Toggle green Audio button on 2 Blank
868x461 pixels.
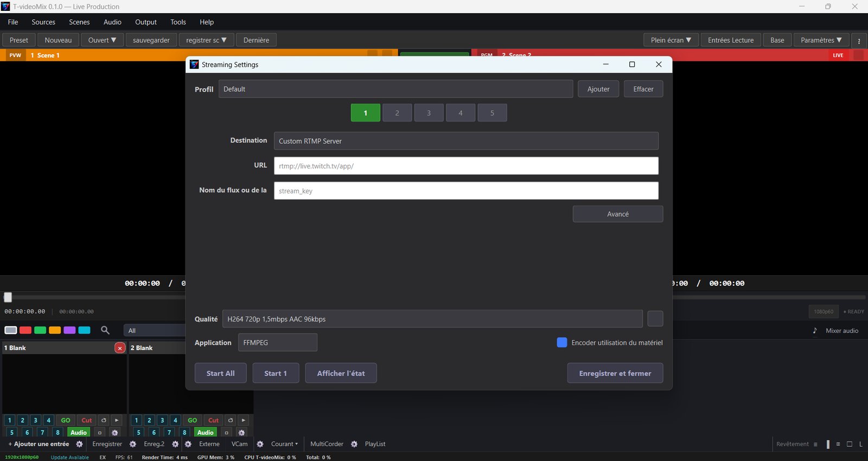(x=206, y=433)
